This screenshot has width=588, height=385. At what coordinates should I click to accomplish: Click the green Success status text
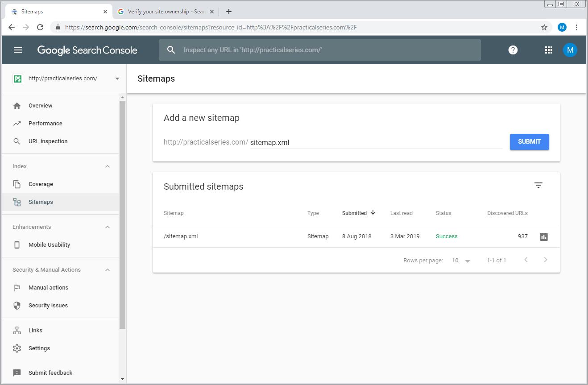pos(447,236)
